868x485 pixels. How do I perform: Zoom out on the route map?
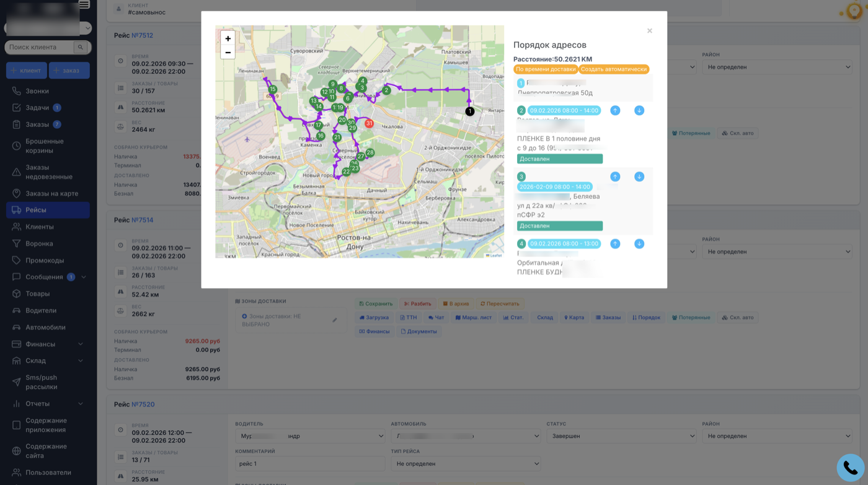(228, 53)
